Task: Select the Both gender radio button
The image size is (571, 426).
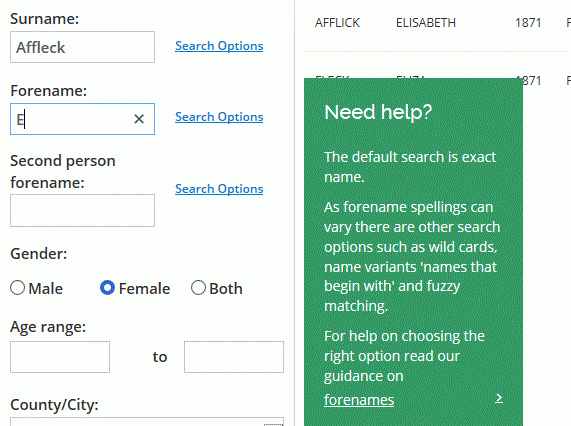Action: click(x=198, y=288)
